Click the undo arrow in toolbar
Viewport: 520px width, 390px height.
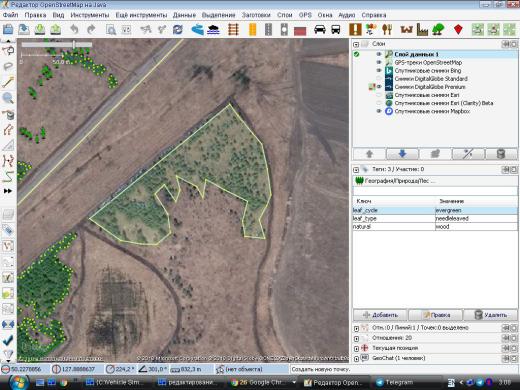point(74,30)
